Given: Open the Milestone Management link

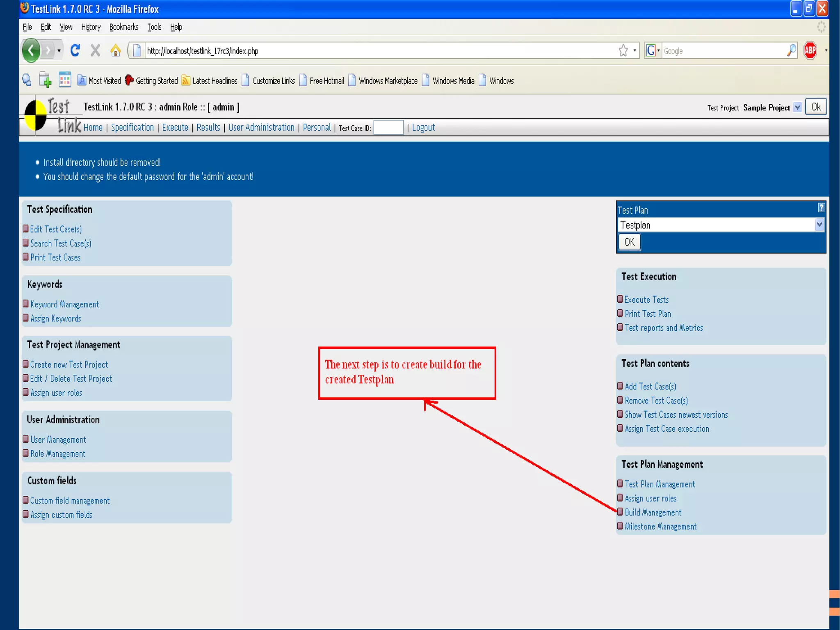Looking at the screenshot, I should coord(660,526).
